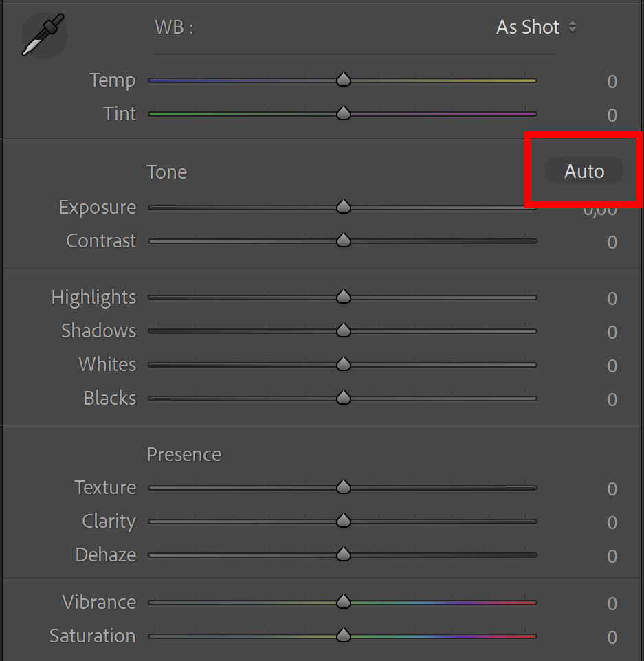Click the Texture slider handle

point(344,487)
